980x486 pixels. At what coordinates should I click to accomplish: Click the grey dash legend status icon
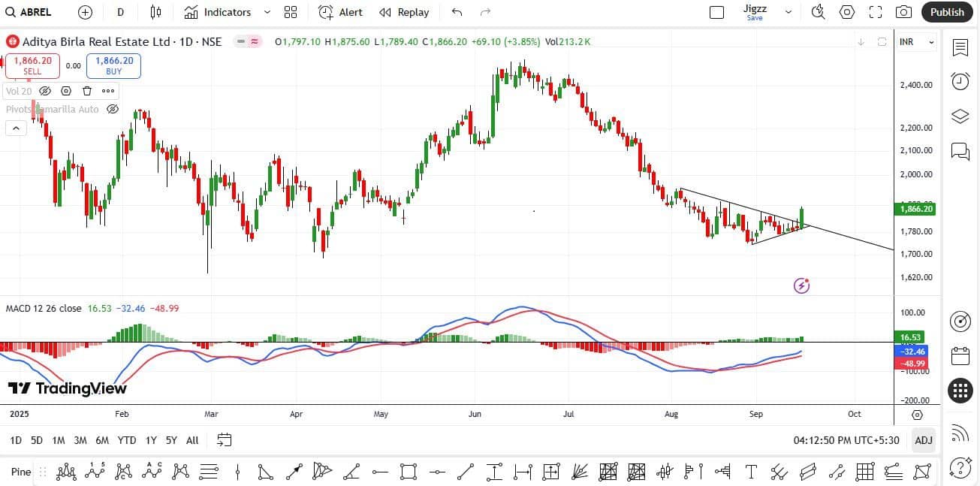pyautogui.click(x=241, y=42)
